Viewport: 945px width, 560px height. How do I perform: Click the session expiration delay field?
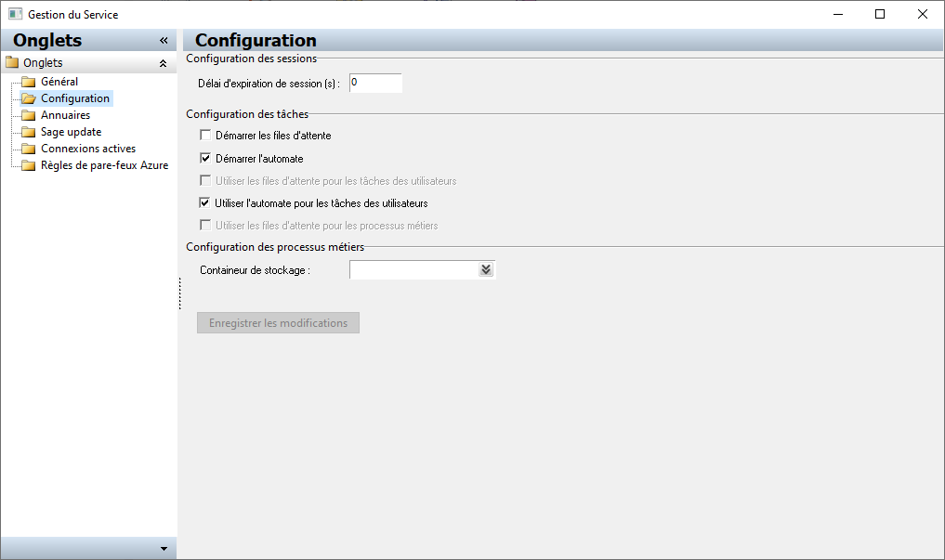tap(375, 83)
